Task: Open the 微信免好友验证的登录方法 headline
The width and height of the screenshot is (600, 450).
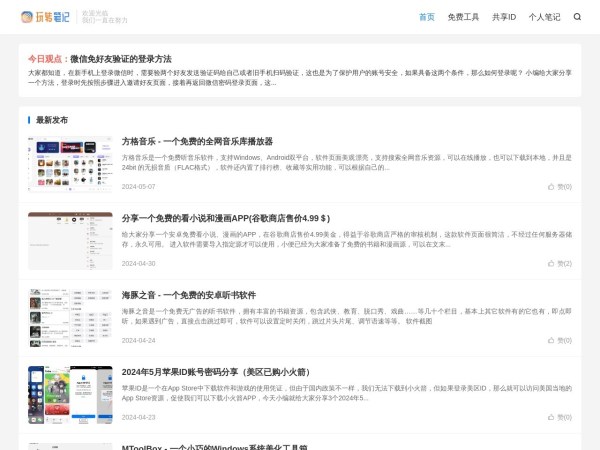Action: pos(121,59)
